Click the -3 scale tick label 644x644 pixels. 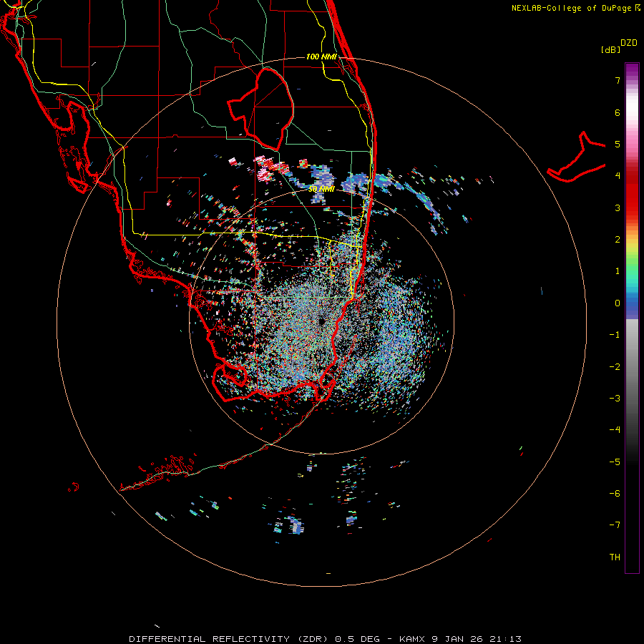click(615, 399)
